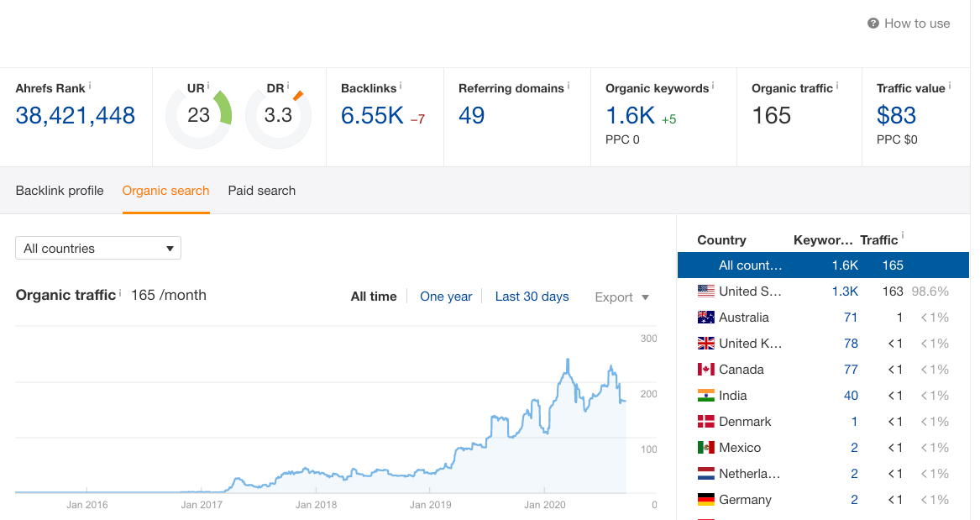Click the United States flag icon
Screen dimensions: 980x520
tap(705, 292)
